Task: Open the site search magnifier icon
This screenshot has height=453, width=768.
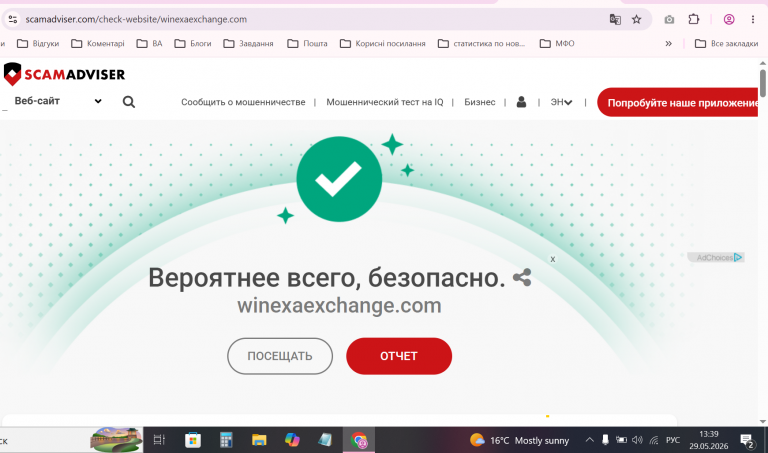Action: pyautogui.click(x=129, y=102)
